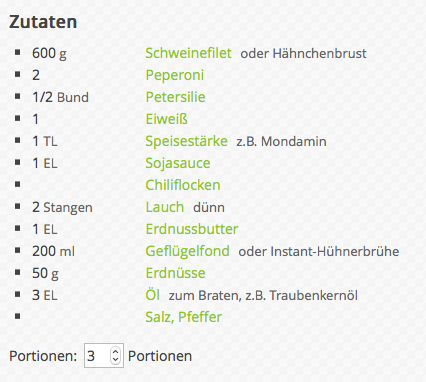Select the Chiliflocken link
The image size is (426, 382).
point(183,185)
